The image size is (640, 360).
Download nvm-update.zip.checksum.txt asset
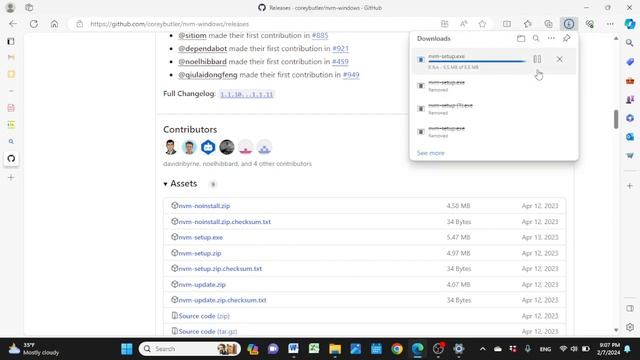(222, 300)
